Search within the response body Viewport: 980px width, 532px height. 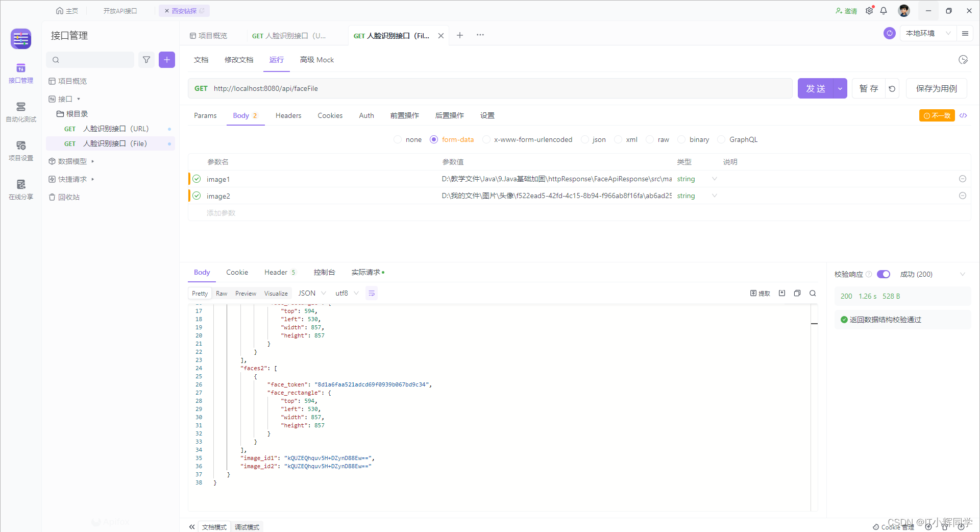tap(813, 293)
